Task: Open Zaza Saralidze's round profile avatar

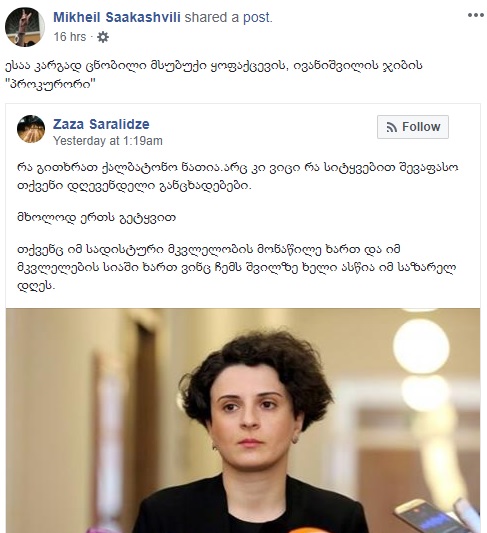Action: tap(31, 129)
